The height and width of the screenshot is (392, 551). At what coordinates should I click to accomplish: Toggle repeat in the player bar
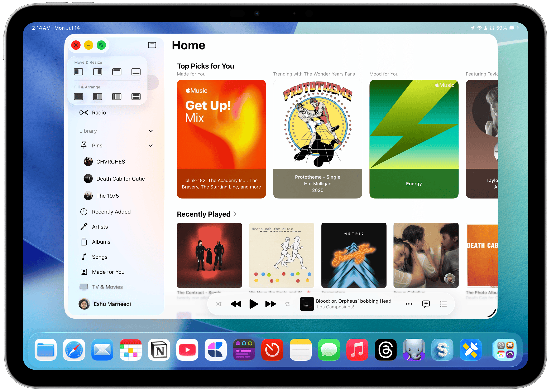click(x=288, y=304)
